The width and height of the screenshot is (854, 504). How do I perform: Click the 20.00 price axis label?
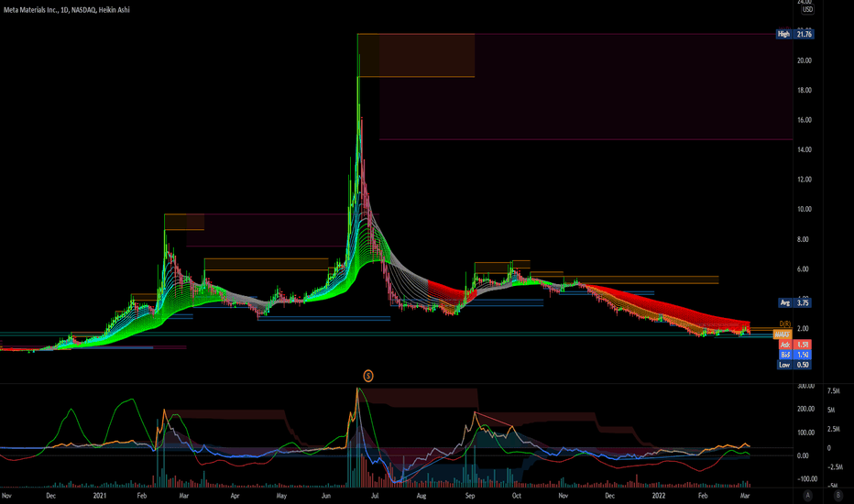click(x=805, y=60)
